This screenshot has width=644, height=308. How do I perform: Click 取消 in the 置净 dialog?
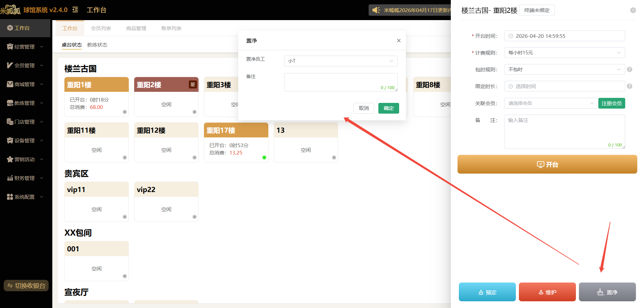point(364,108)
